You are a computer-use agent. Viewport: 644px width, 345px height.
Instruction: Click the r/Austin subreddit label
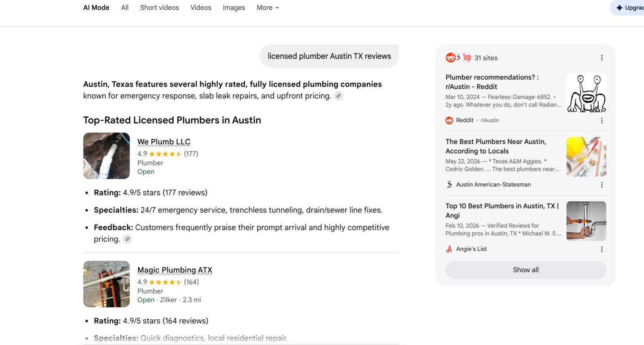(x=490, y=120)
